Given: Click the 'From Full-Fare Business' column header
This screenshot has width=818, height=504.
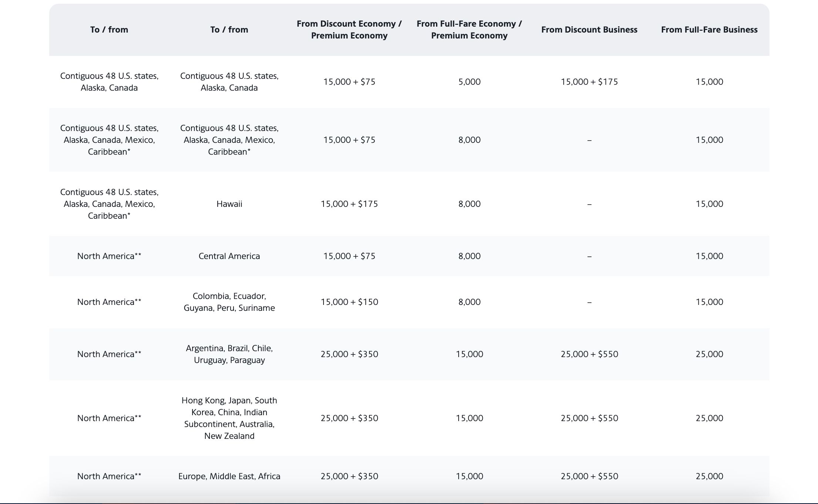Looking at the screenshot, I should point(709,30).
